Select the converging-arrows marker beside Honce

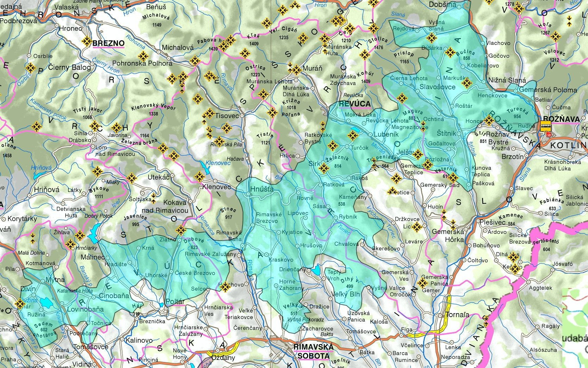click(x=489, y=120)
